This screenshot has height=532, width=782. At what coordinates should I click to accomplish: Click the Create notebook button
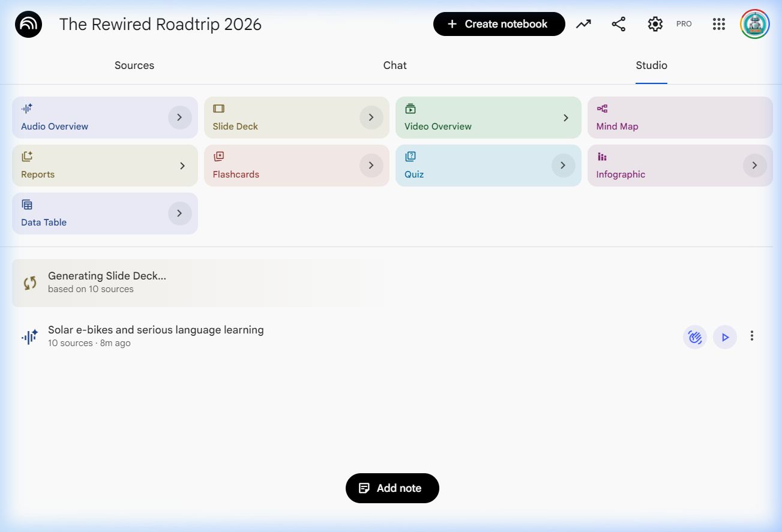click(499, 24)
